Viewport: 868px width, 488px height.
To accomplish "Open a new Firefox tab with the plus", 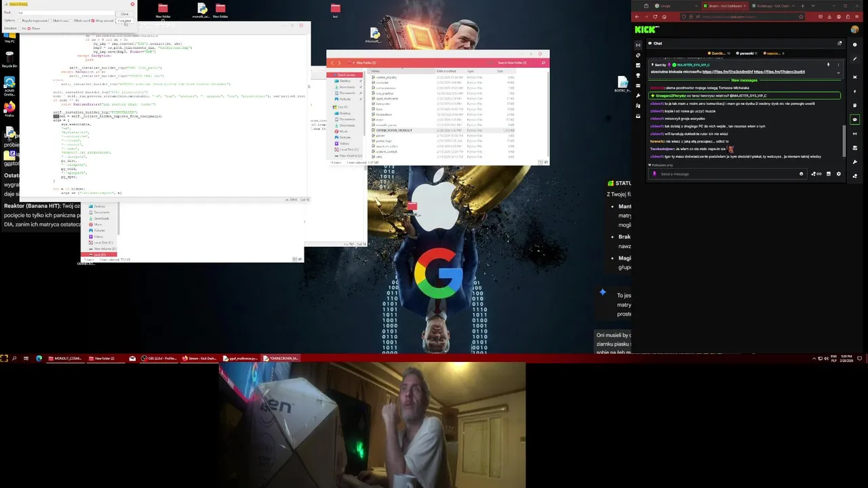I will pyautogui.click(x=802, y=6).
